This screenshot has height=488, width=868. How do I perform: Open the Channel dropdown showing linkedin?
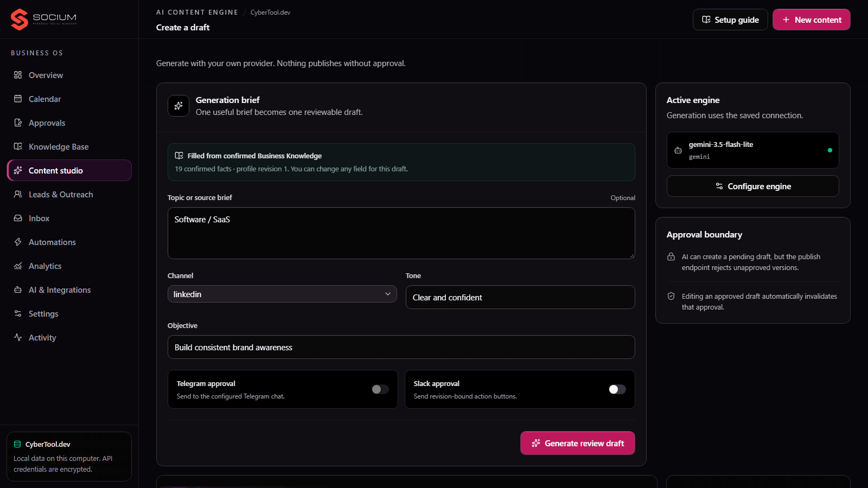(x=282, y=294)
